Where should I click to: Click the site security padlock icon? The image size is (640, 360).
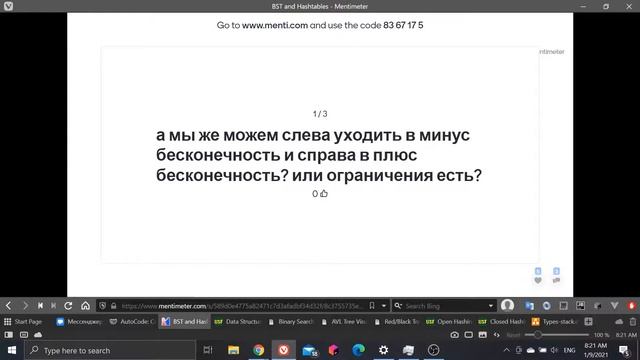[113, 306]
